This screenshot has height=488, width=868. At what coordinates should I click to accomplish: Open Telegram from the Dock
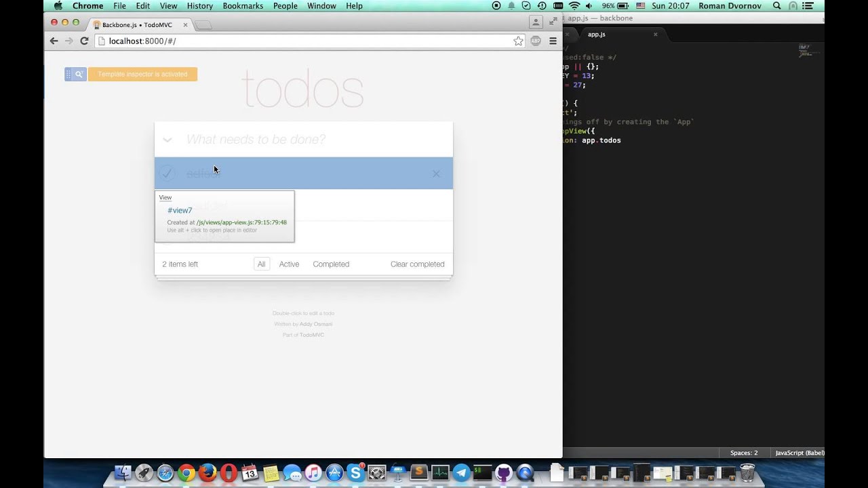pyautogui.click(x=461, y=472)
